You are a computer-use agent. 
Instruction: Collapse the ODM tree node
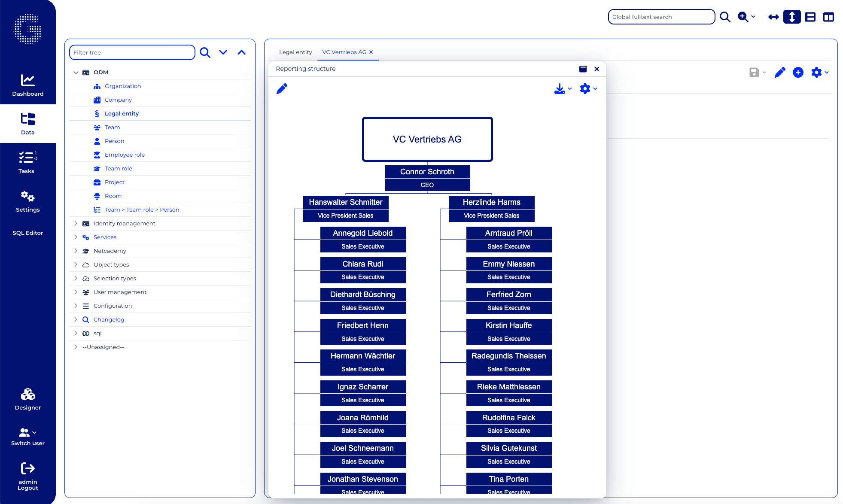[76, 73]
